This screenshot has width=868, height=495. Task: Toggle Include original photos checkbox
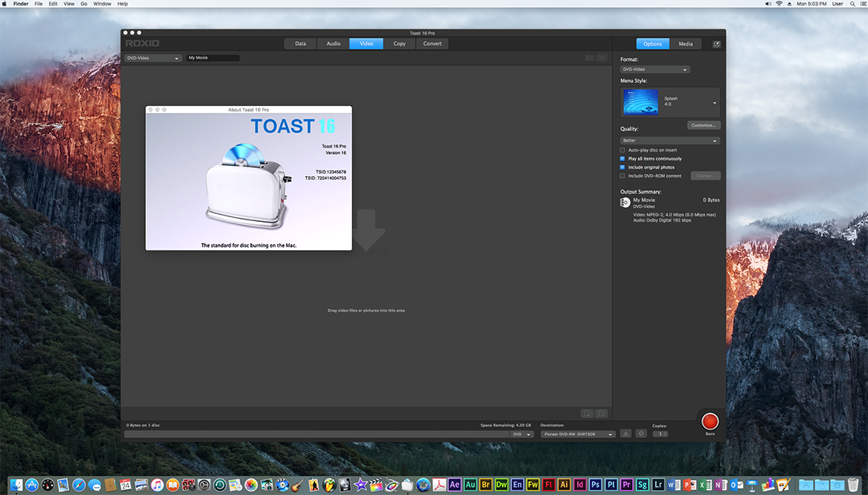623,167
